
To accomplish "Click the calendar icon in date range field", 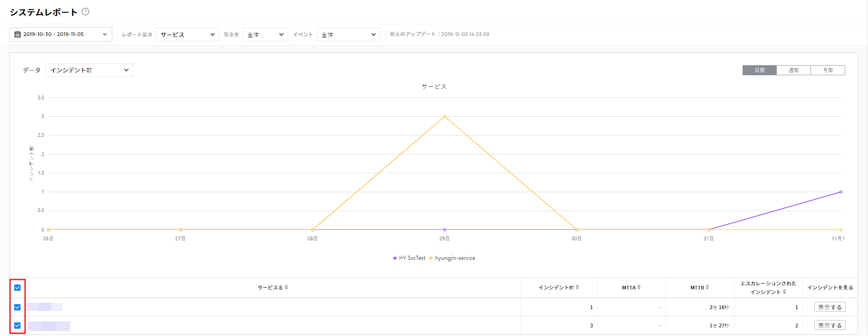I will pyautogui.click(x=17, y=35).
